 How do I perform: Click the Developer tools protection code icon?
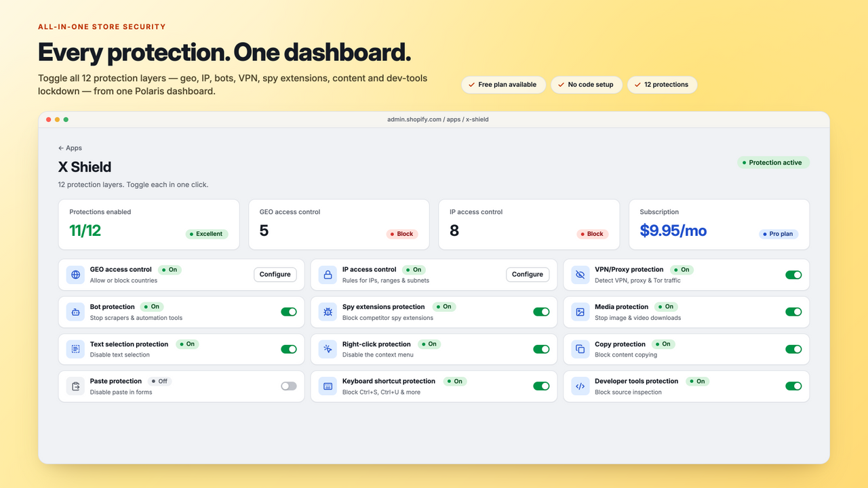click(x=580, y=386)
